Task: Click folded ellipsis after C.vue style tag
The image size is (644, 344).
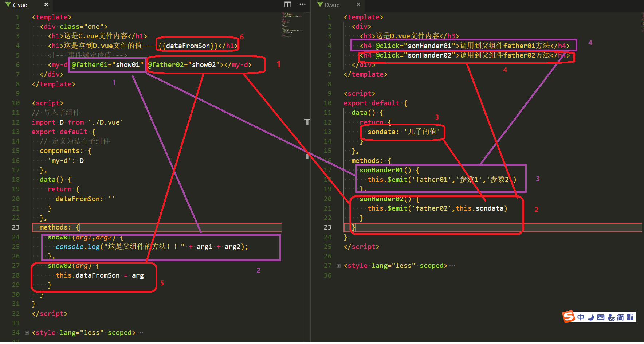Action: 140,333
